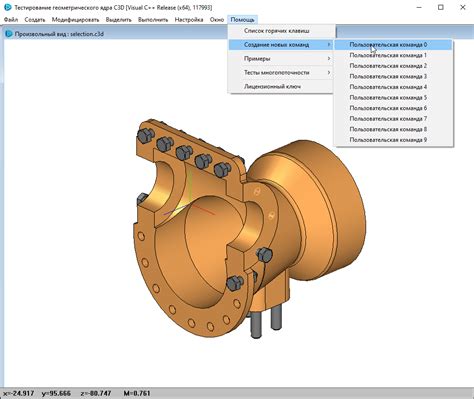Image resolution: width=474 pixels, height=399 pixels.
Task: Maximize the application window
Action: [x=441, y=7]
